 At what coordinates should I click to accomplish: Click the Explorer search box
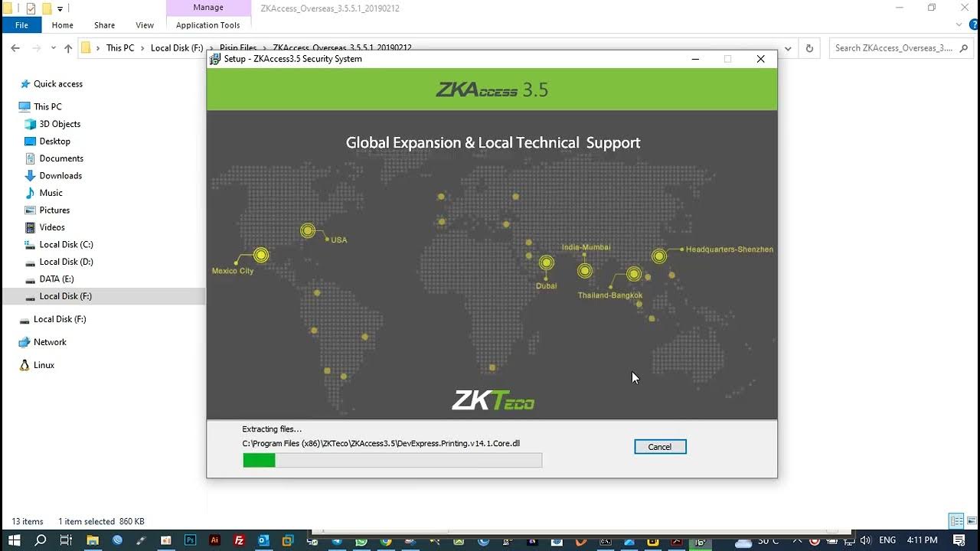coord(901,47)
